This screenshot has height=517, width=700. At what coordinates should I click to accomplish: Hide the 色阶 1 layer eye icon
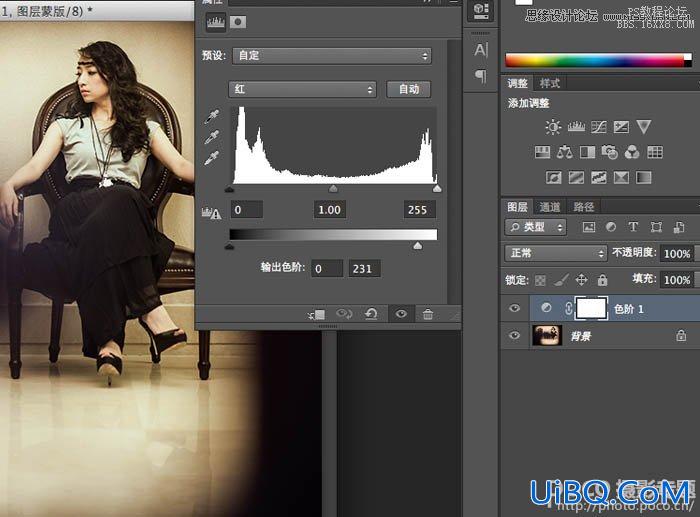point(514,308)
